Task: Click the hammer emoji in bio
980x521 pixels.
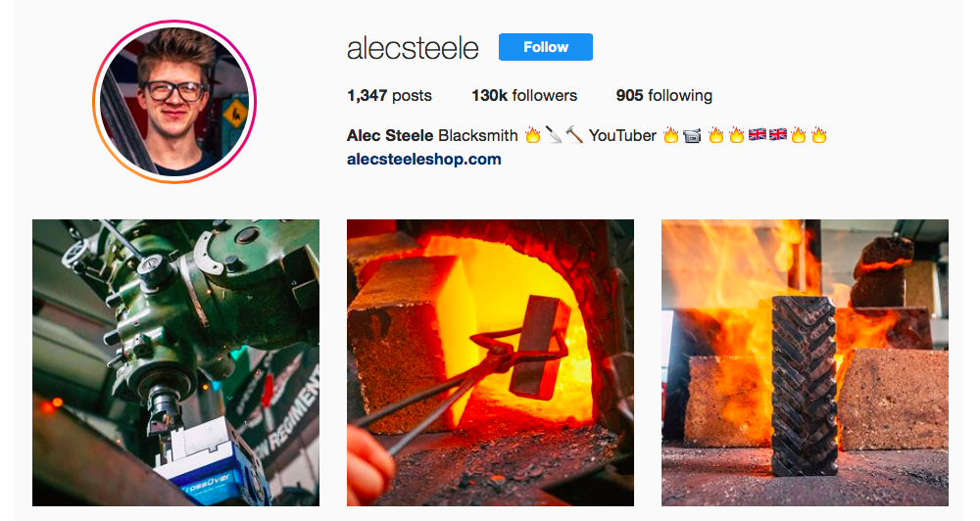Action: [x=573, y=135]
